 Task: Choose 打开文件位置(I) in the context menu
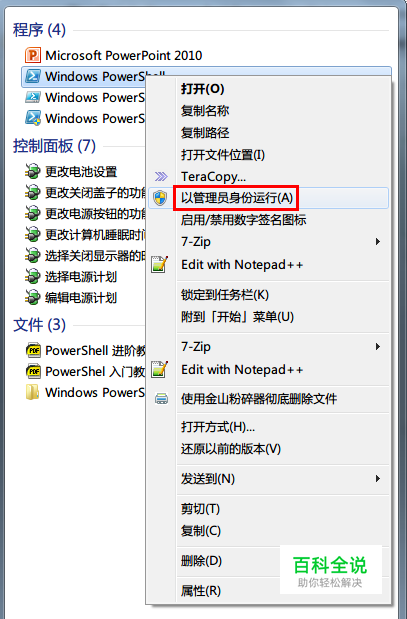(223, 155)
